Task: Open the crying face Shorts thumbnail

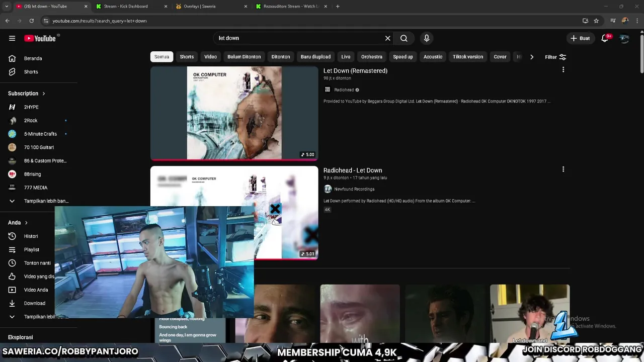Action: click(x=360, y=313)
